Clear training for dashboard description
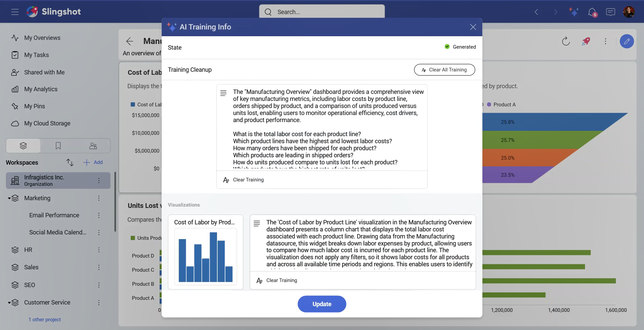This screenshot has width=644, height=330. 244,180
